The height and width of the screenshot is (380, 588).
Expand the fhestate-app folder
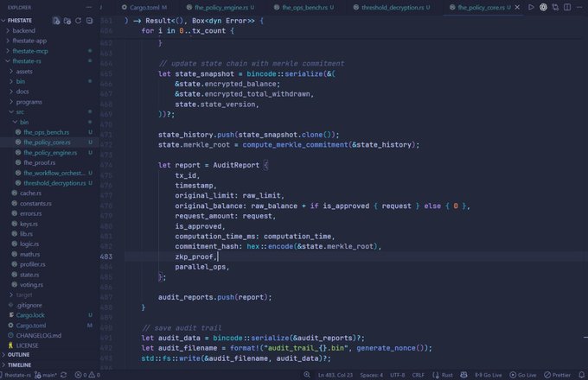(x=29, y=41)
